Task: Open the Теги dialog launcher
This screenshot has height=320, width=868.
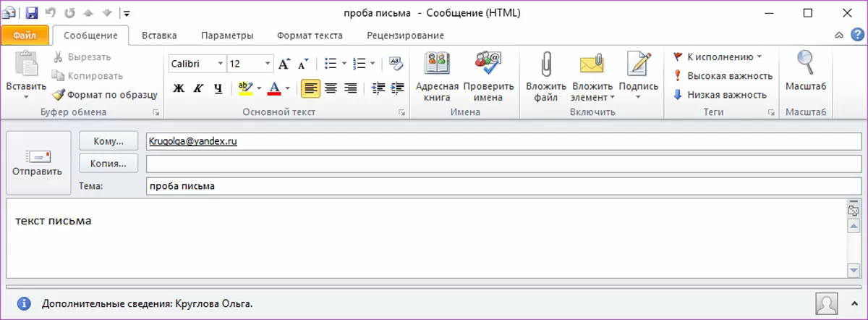Action: tap(771, 112)
